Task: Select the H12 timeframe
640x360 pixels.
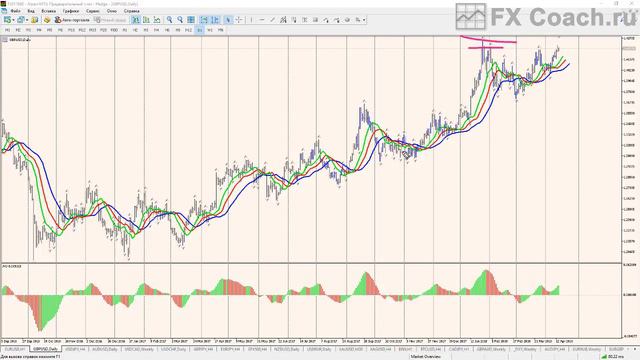Action: [189, 30]
